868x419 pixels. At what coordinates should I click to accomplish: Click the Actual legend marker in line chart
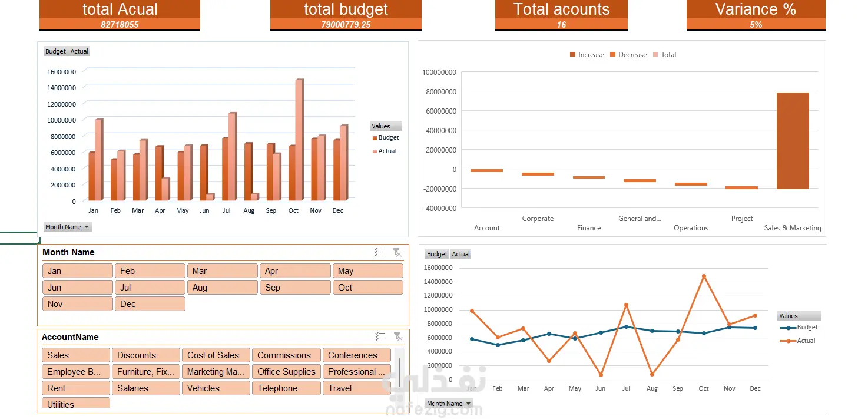pos(788,341)
